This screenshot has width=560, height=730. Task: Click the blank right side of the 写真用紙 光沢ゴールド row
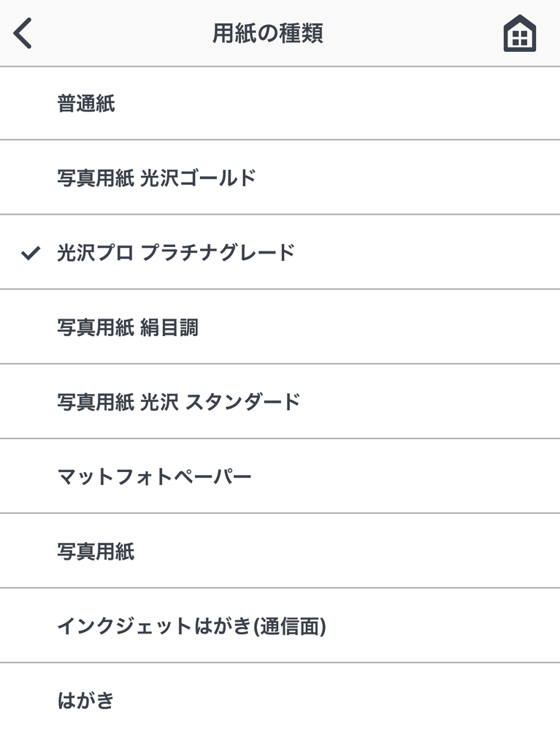point(408,178)
